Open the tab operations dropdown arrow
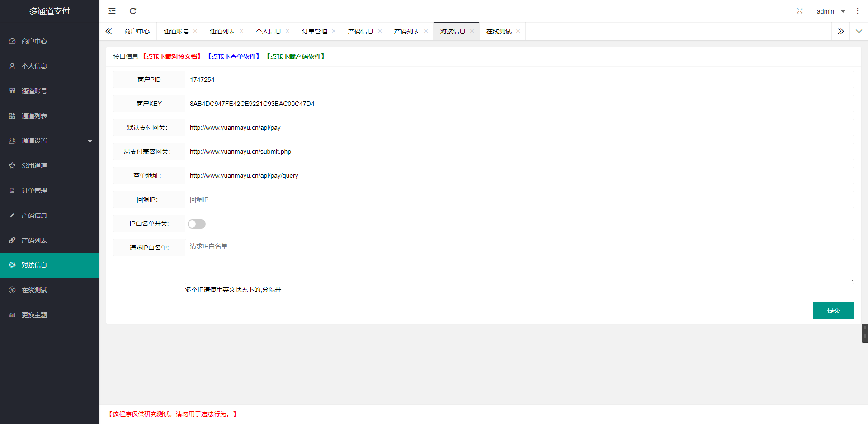Viewport: 868px width, 424px height. [859, 31]
